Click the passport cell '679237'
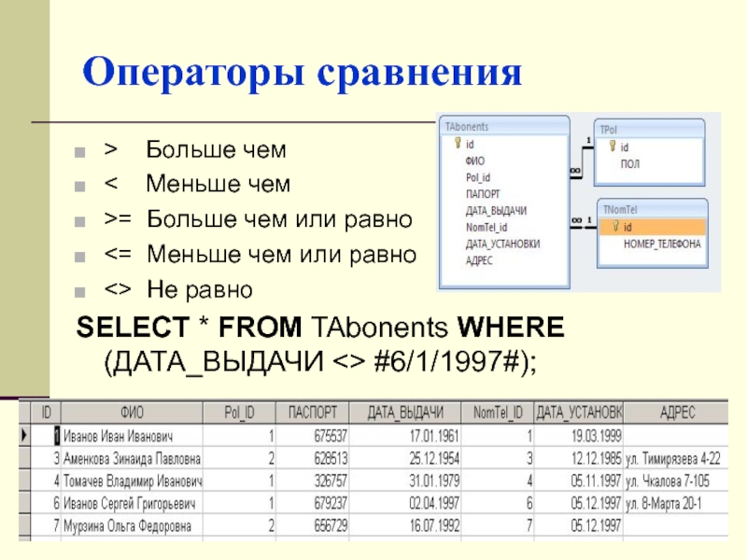Viewport: 747px width, 560px height. (x=313, y=503)
